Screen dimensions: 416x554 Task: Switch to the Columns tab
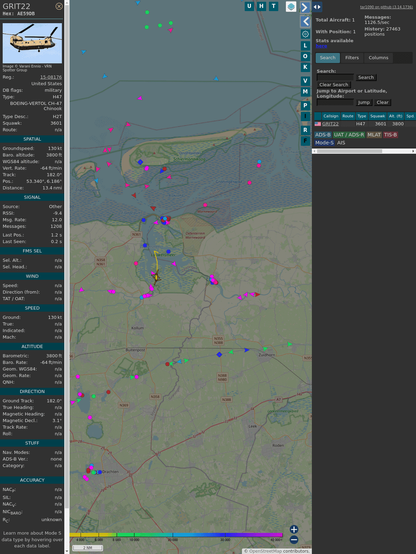[x=378, y=58]
